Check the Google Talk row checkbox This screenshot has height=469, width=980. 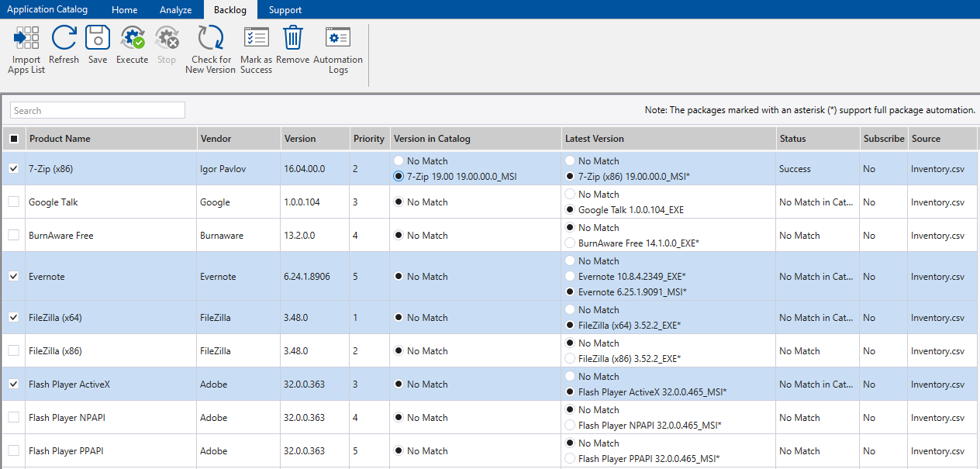(x=14, y=202)
